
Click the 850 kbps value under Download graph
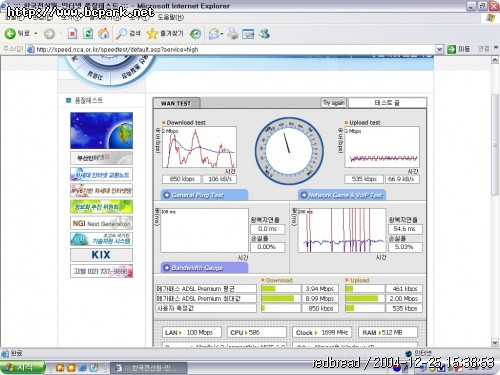coord(182,179)
